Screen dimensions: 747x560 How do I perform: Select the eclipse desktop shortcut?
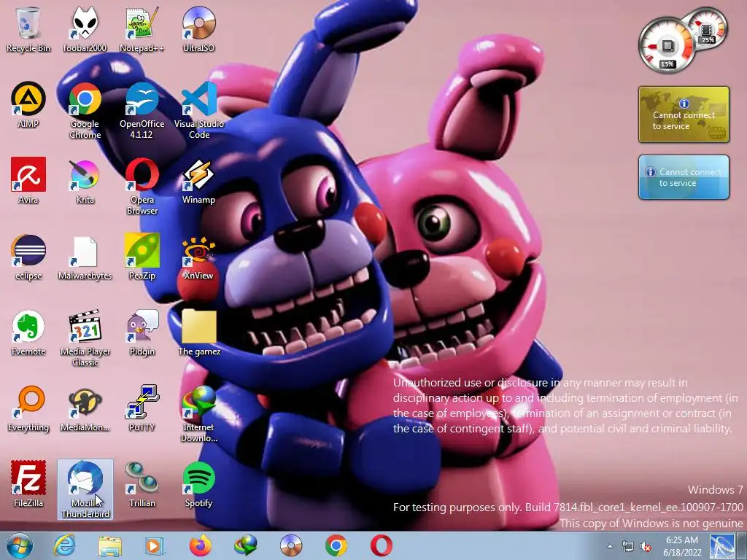coord(28,256)
